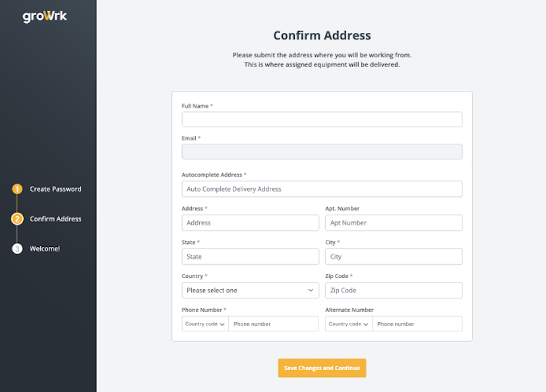546x392 pixels.
Task: Focus the Apt Number field
Action: coord(394,223)
